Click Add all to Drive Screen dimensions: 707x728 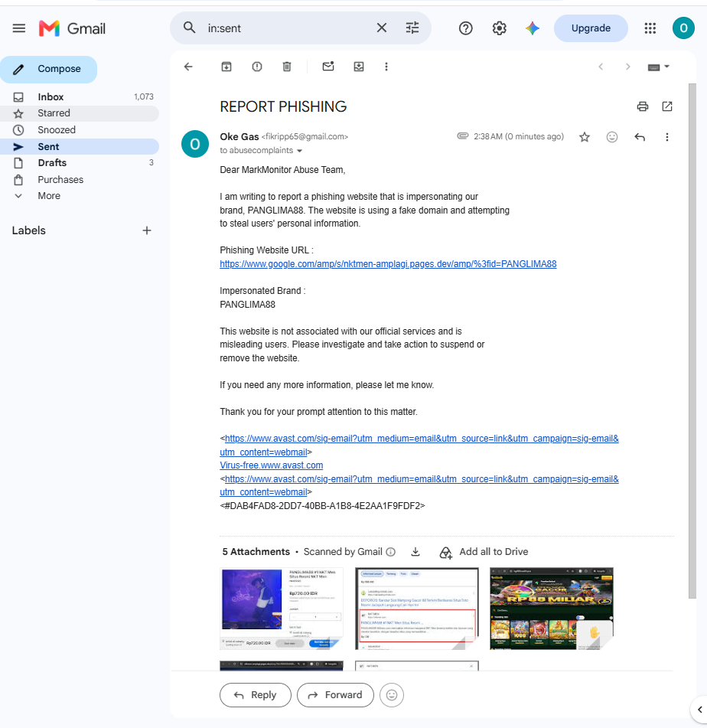[x=484, y=552]
